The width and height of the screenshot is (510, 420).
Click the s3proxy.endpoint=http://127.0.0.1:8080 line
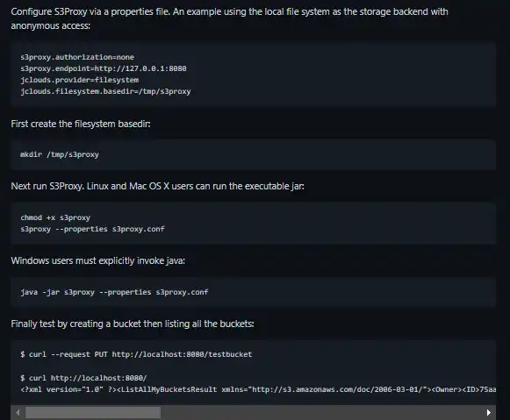(104, 68)
